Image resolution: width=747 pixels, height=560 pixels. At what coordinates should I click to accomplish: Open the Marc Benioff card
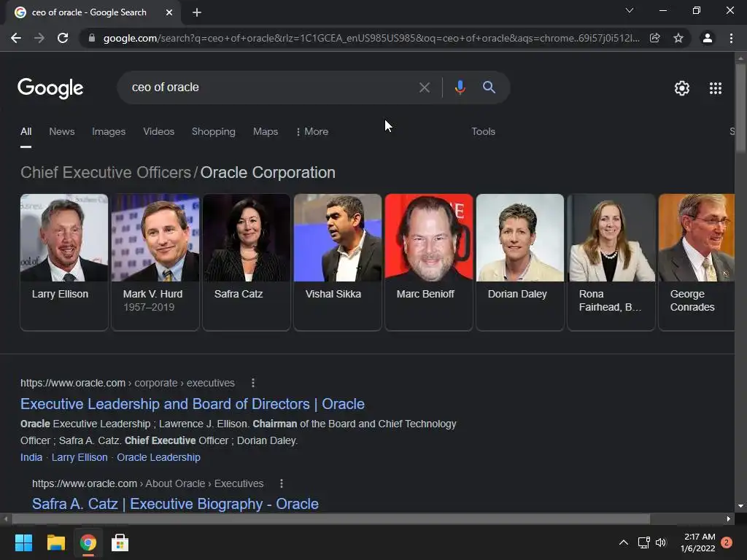429,262
